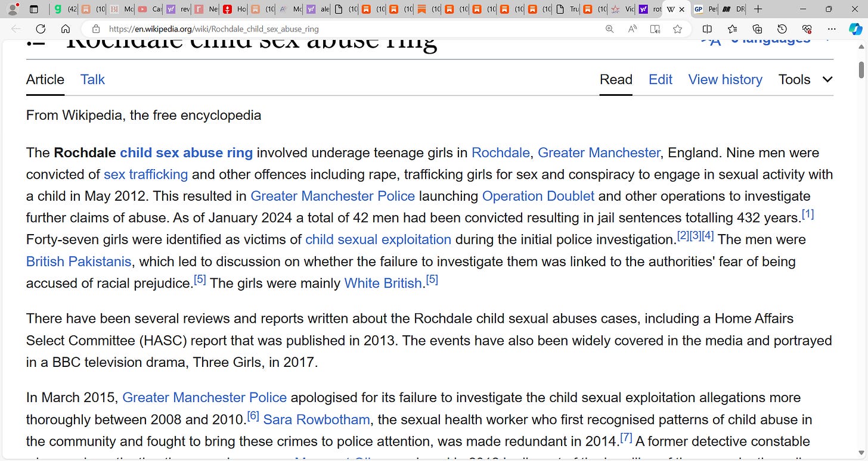868x461 pixels.
Task: Open the View history tab
Action: click(726, 80)
